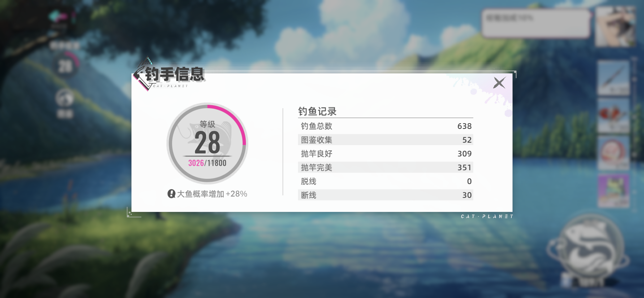Select the round red-white item slot

click(x=613, y=153)
